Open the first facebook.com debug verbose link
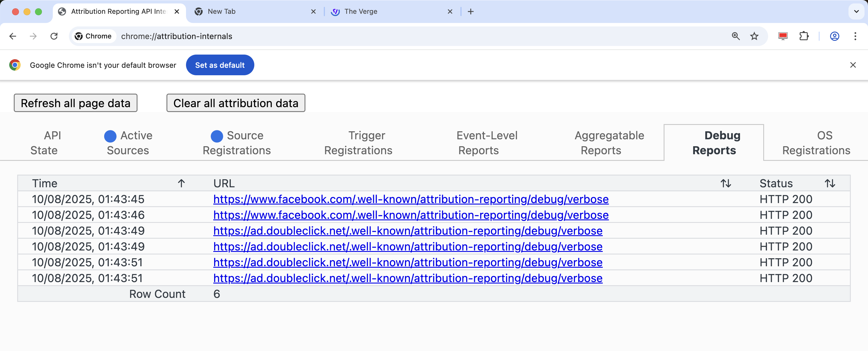Viewport: 868px width, 351px height. [410, 199]
